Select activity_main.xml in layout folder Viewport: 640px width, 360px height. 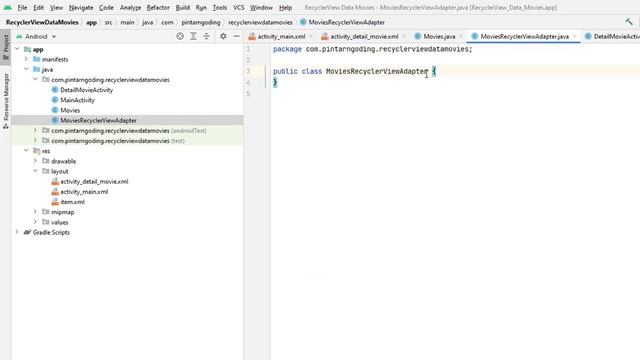point(84,192)
